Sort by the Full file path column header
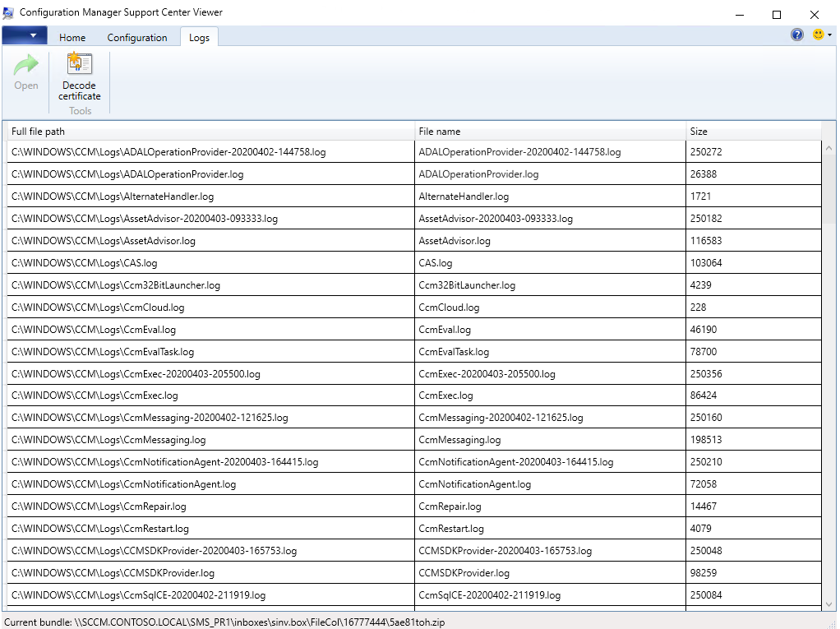Screen dimensions: 840x629 tap(211, 132)
